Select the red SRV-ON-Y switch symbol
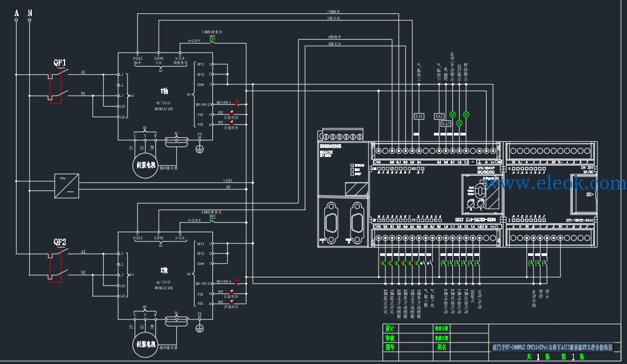627x364 pixels. (x=237, y=103)
